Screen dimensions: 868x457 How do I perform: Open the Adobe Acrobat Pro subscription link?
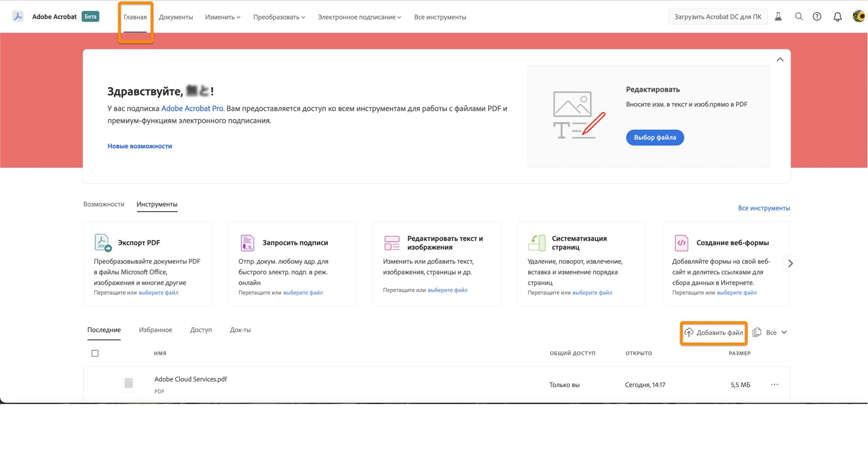(192, 108)
